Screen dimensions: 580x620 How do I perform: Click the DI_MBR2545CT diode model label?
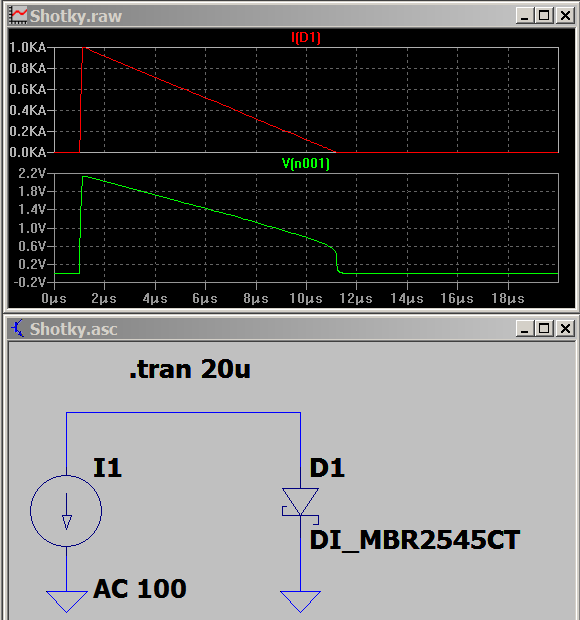tap(414, 540)
